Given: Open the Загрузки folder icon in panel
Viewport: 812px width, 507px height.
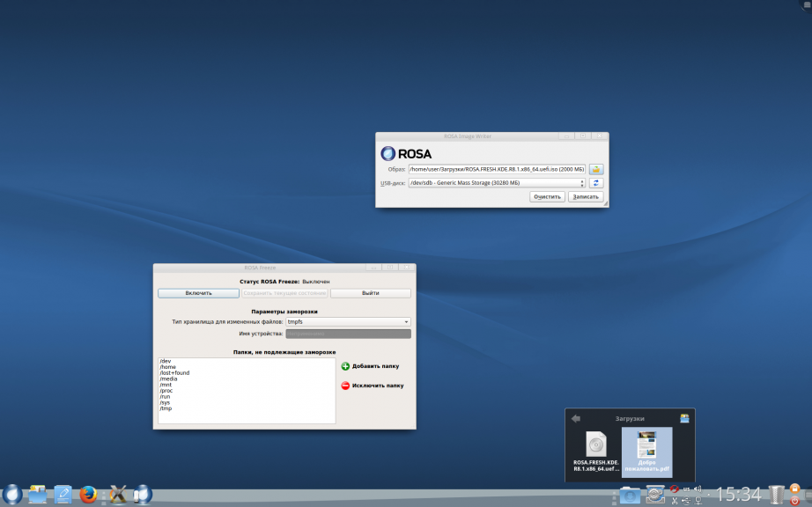Looking at the screenshot, I should [629, 495].
